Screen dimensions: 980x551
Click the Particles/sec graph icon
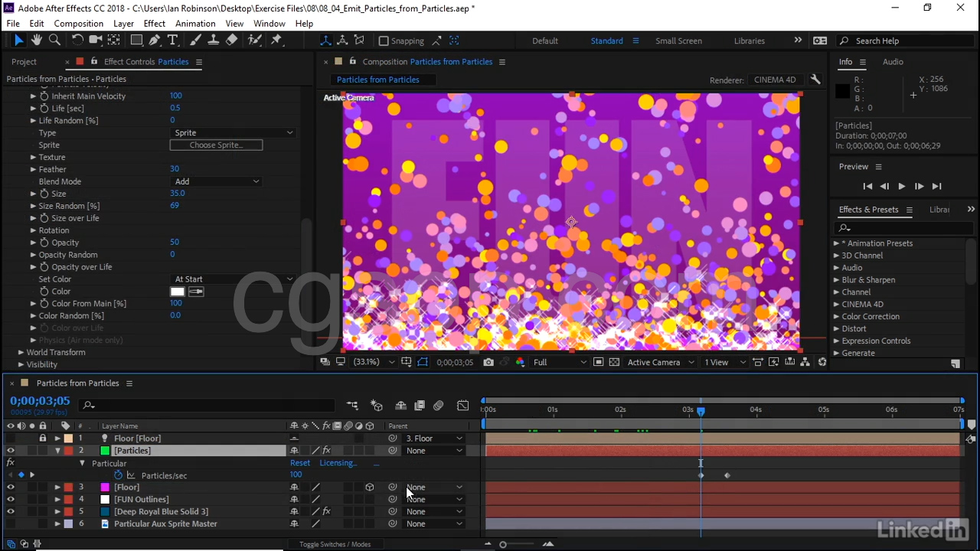[x=131, y=475]
